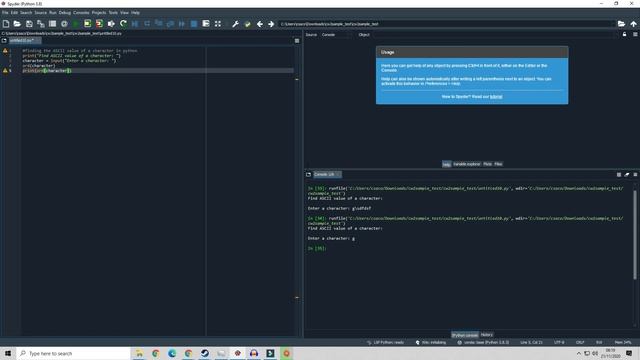640x360 pixels.
Task: Select the untitled editor file tab
Action: (x=24, y=40)
